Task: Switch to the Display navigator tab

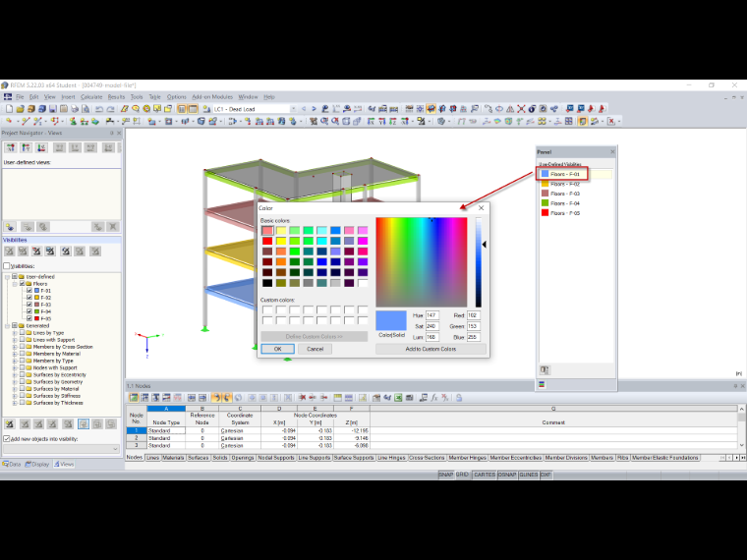Action: (x=37, y=464)
